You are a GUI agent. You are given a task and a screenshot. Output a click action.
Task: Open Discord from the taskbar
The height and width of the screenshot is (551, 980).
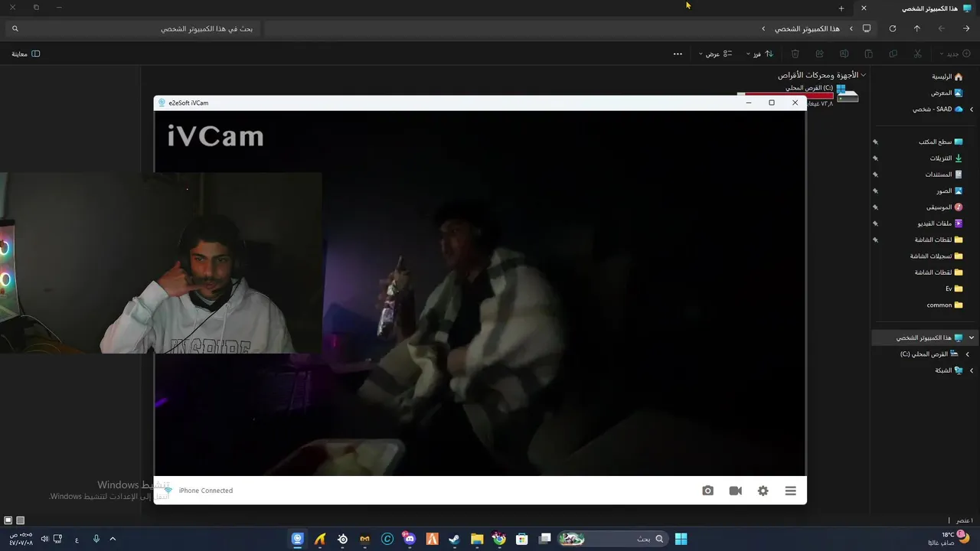click(410, 539)
